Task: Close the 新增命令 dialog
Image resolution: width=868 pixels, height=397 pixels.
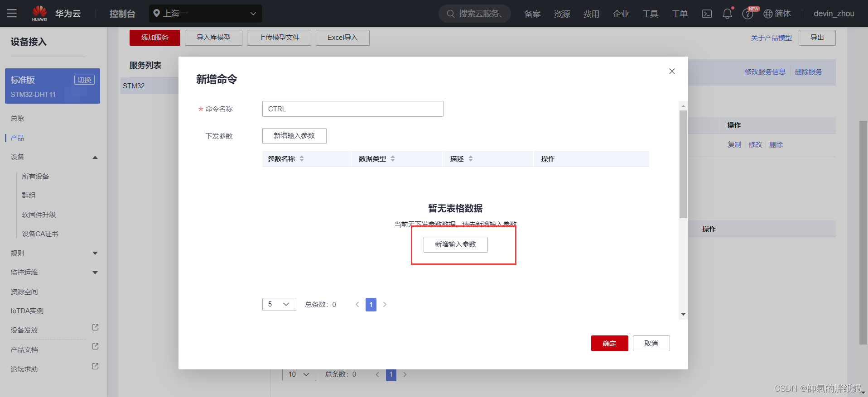Action: click(672, 71)
